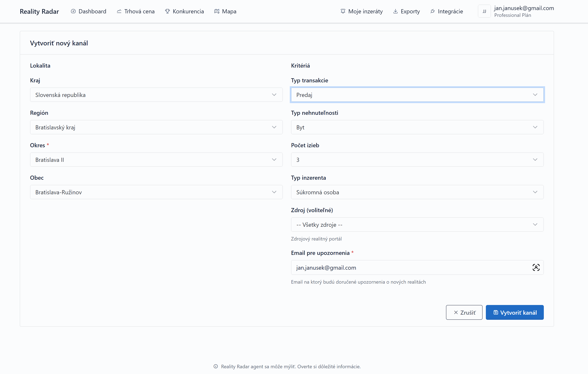Open the Exporty menu item
The height and width of the screenshot is (374, 588).
pyautogui.click(x=410, y=11)
